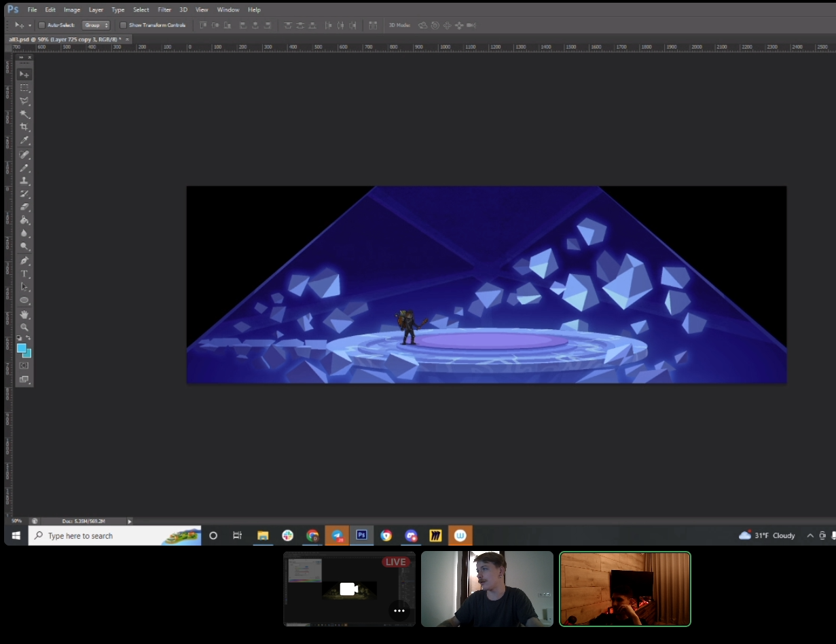Viewport: 836px width, 644px height.
Task: Choose the Hand tool
Action: pyautogui.click(x=24, y=314)
